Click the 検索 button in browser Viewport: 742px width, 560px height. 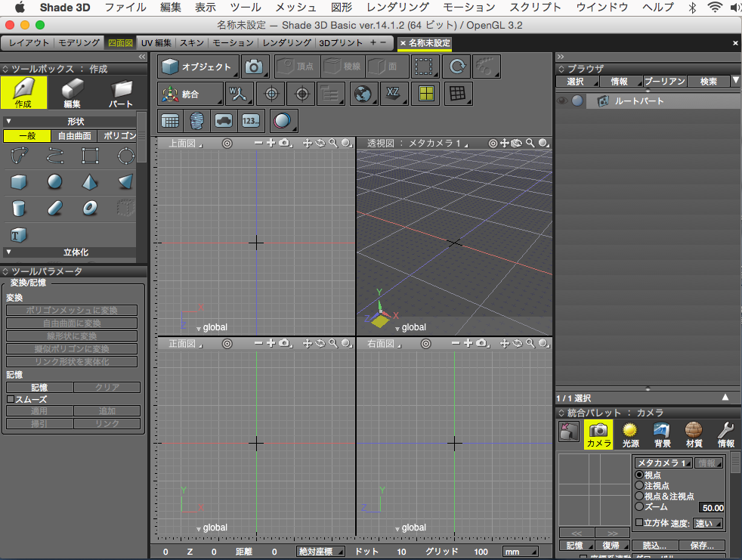(x=709, y=82)
